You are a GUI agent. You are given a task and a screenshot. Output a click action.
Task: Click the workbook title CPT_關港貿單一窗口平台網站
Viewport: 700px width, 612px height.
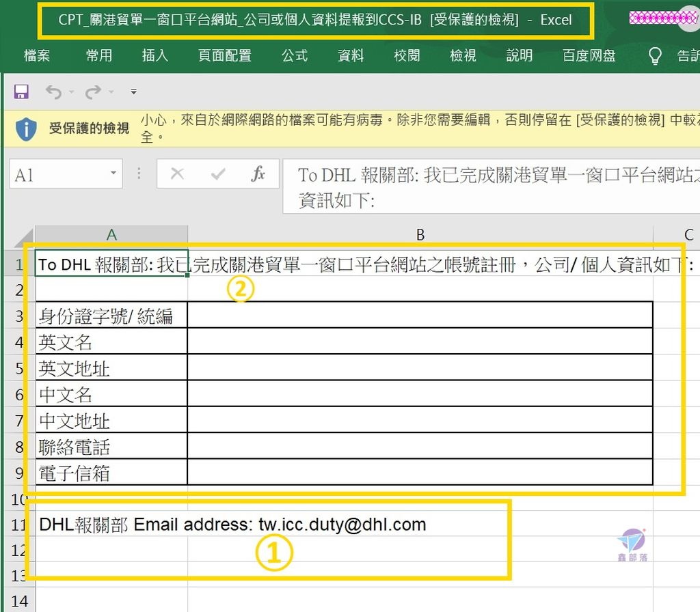314,20
